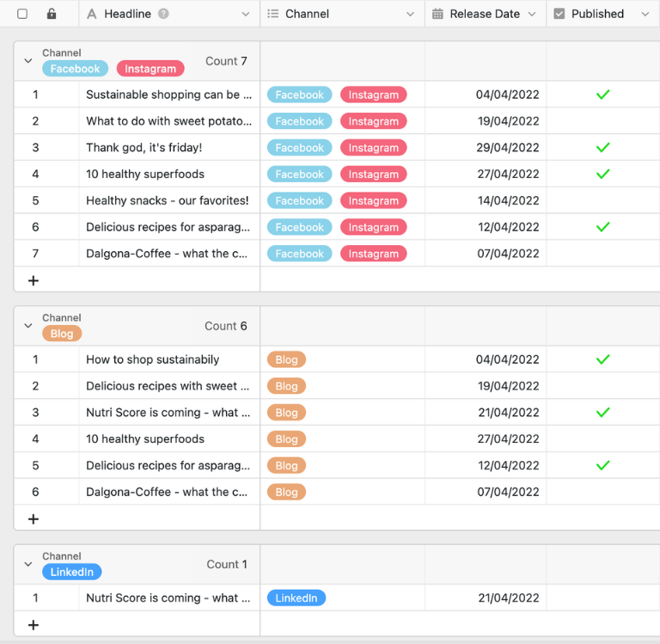Check Published for Healthy snacks row
660x644 pixels.
click(602, 201)
